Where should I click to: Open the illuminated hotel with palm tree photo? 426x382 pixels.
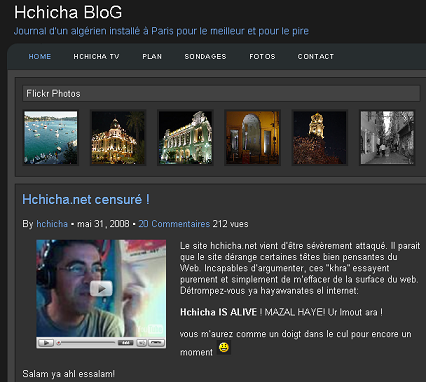pyautogui.click(x=118, y=138)
